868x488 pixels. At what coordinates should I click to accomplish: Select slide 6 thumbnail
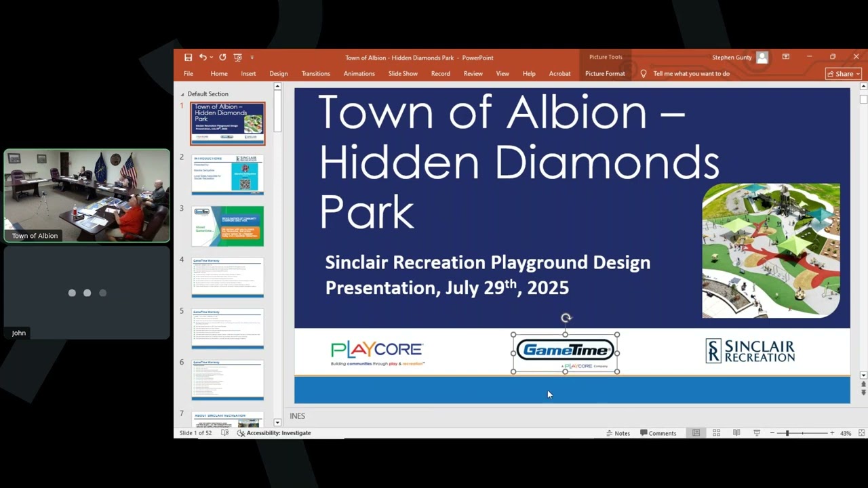click(228, 380)
